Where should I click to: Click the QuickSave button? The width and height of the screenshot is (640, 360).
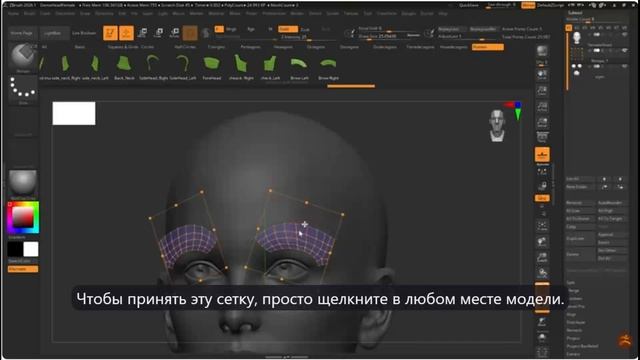469,5
